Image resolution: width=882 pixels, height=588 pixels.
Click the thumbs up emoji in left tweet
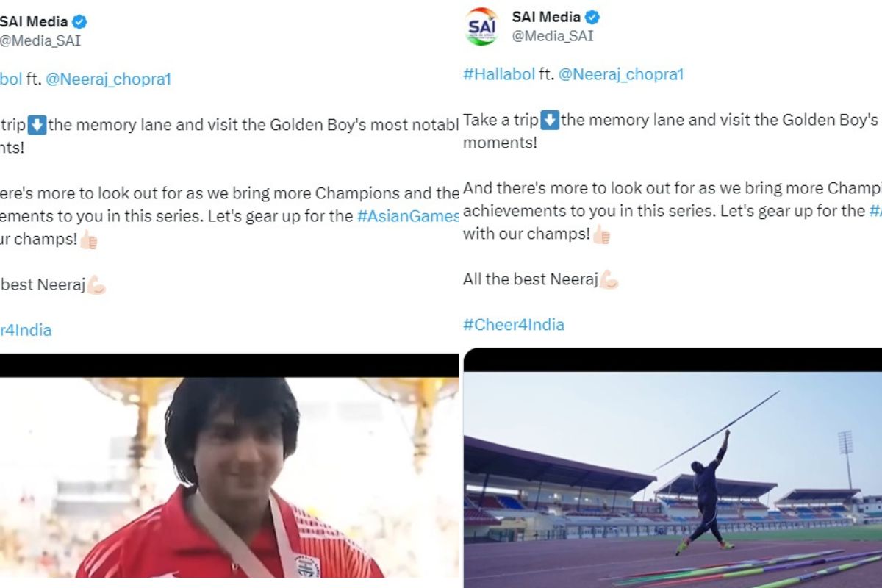88,240
